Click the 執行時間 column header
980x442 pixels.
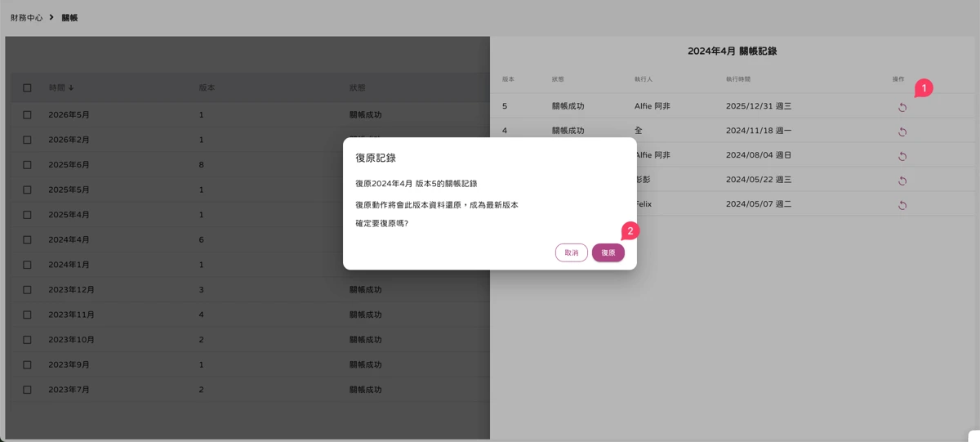click(x=738, y=79)
